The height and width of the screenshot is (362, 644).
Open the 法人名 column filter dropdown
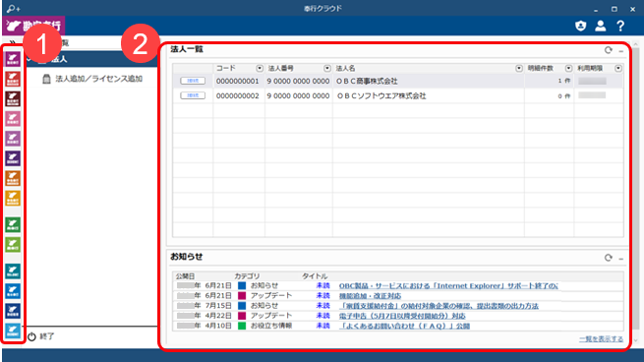point(519,68)
